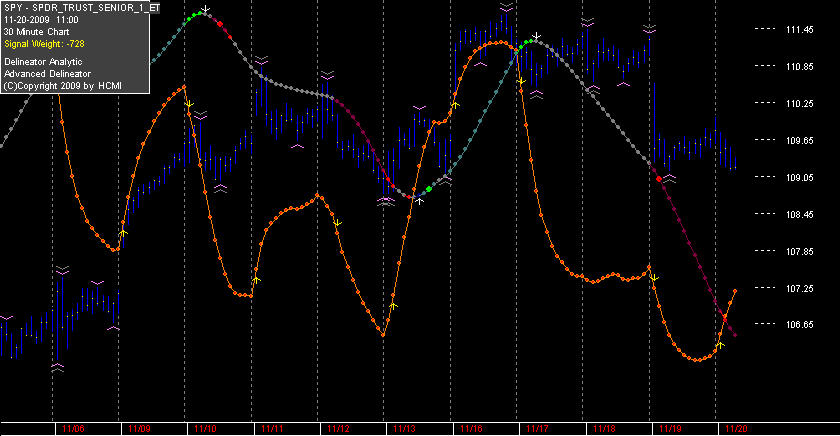Click the SPY SPDR_TRUST_SENIOR_1_ET title
This screenshot has height=436, width=840.
81,8
